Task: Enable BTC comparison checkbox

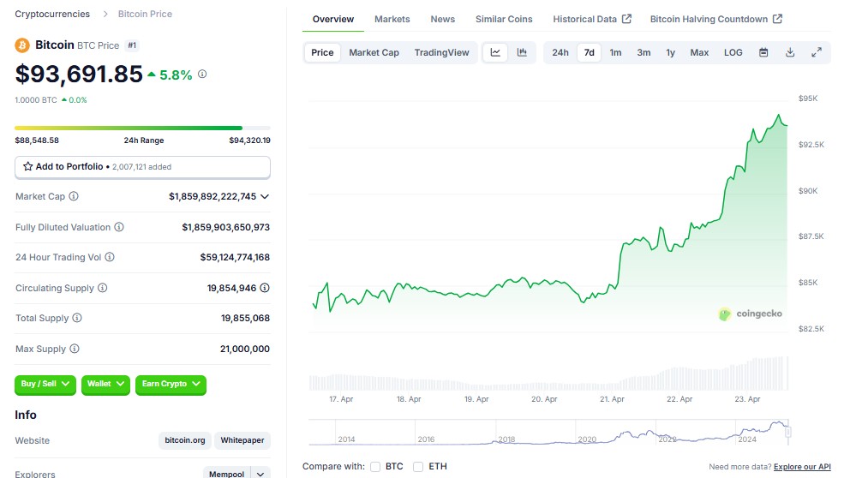Action: 375,467
